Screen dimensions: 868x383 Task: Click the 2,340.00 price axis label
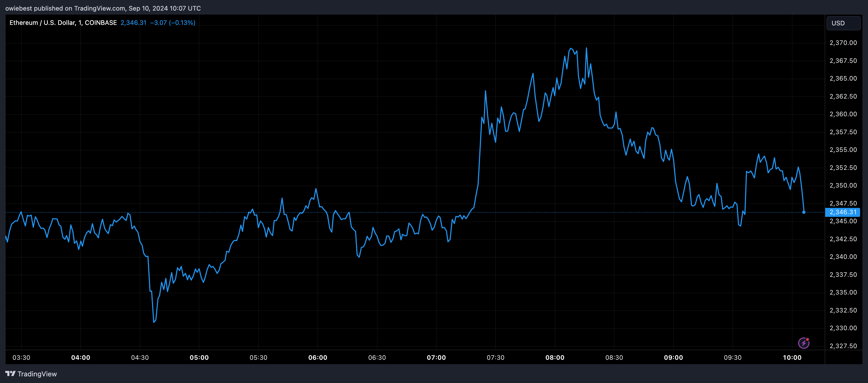click(843, 257)
